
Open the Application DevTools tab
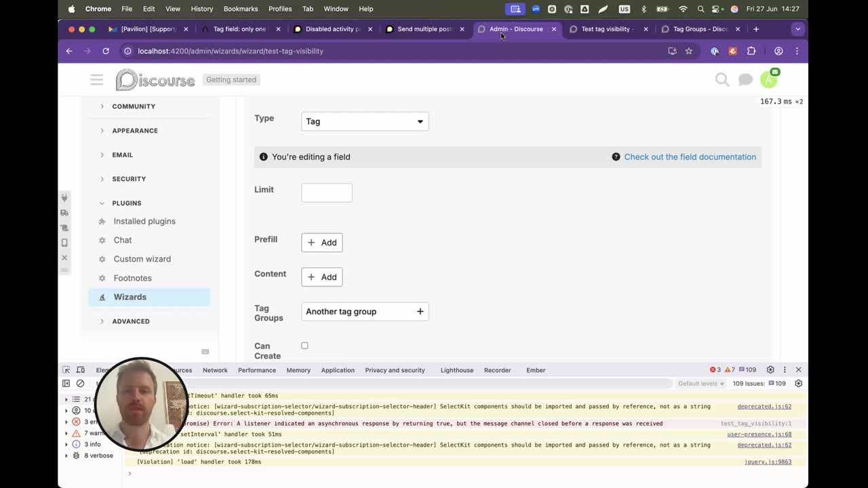coord(338,370)
